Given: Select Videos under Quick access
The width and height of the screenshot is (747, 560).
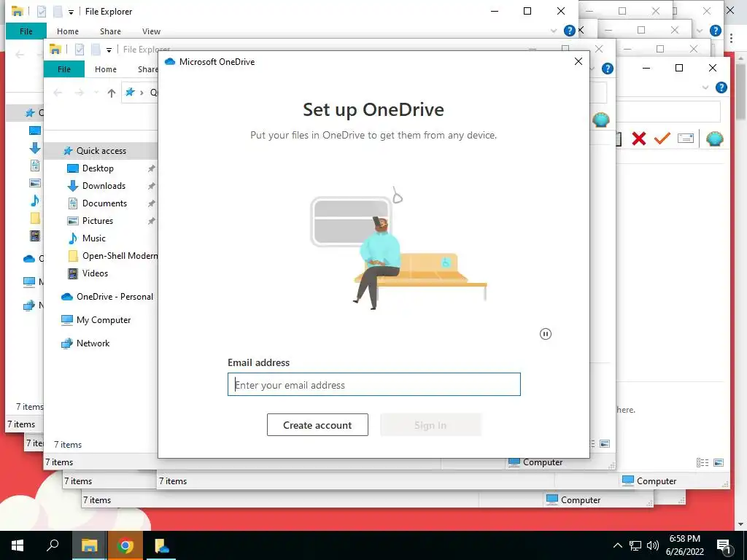Looking at the screenshot, I should (x=95, y=273).
